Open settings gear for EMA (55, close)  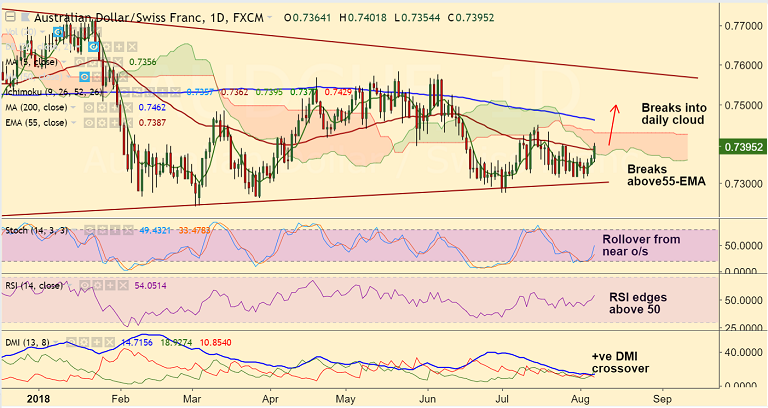coord(102,122)
